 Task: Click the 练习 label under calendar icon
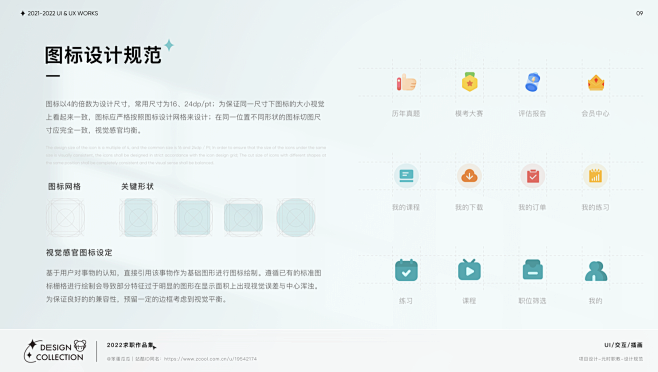406,301
